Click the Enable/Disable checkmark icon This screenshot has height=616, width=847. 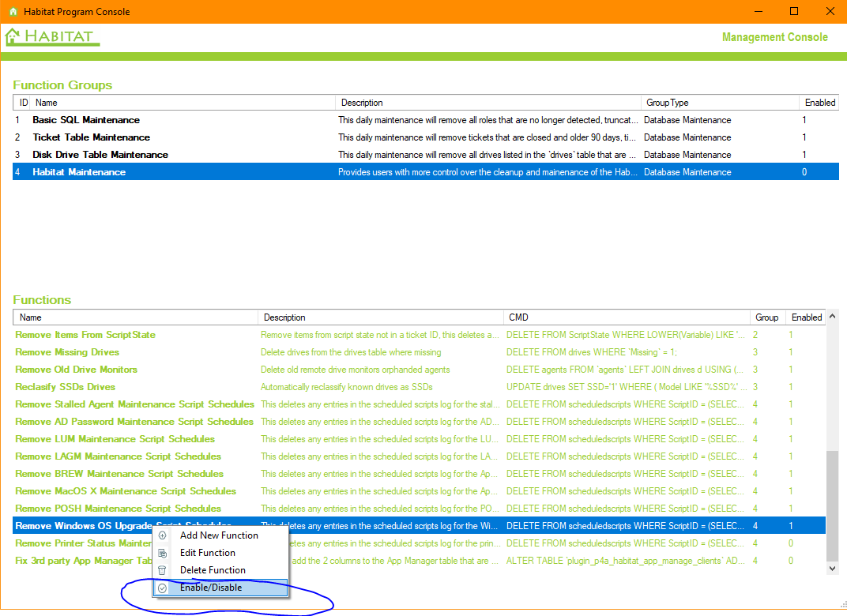[163, 588]
